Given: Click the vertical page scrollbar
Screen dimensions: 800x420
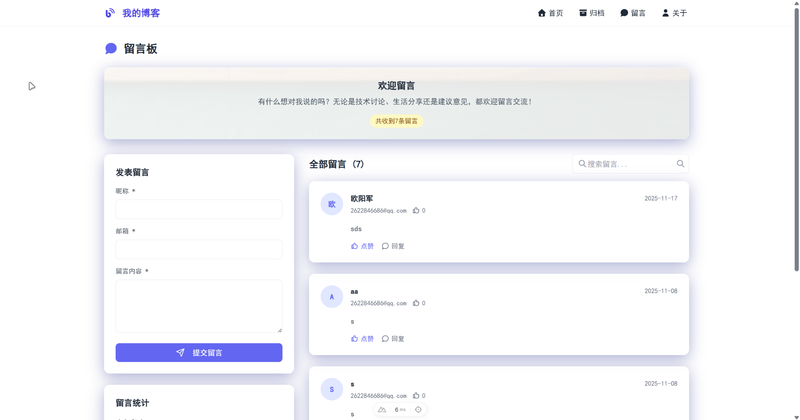Looking at the screenshot, I should click(x=796, y=138).
